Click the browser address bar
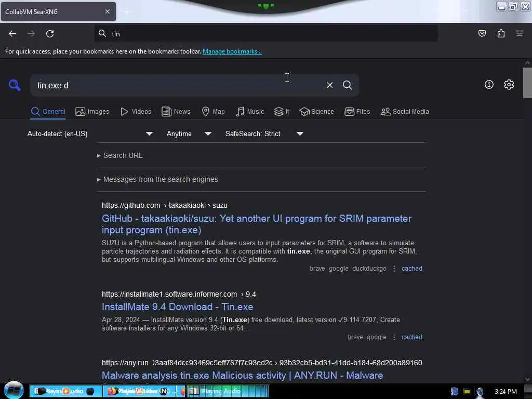Image resolution: width=532 pixels, height=399 pixels. pos(265,34)
